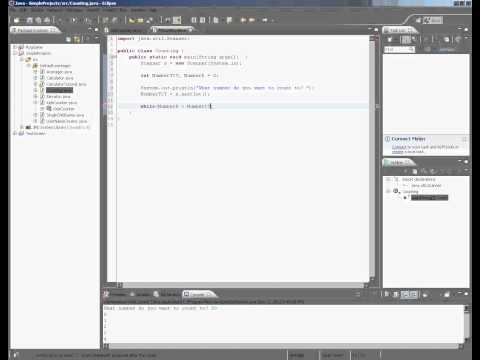Viewport: 480px width, 360px height.
Task: Collapse the default package node
Action: tap(29, 66)
